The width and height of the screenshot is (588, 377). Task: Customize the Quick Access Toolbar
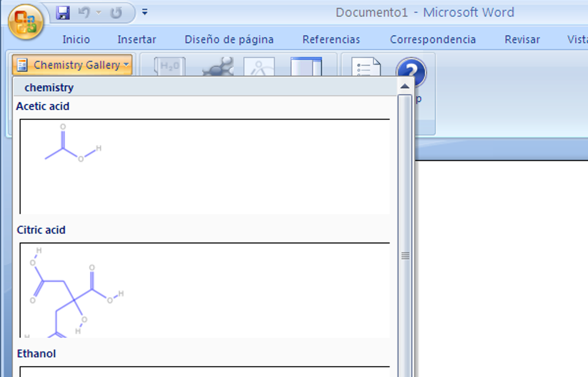tap(145, 12)
